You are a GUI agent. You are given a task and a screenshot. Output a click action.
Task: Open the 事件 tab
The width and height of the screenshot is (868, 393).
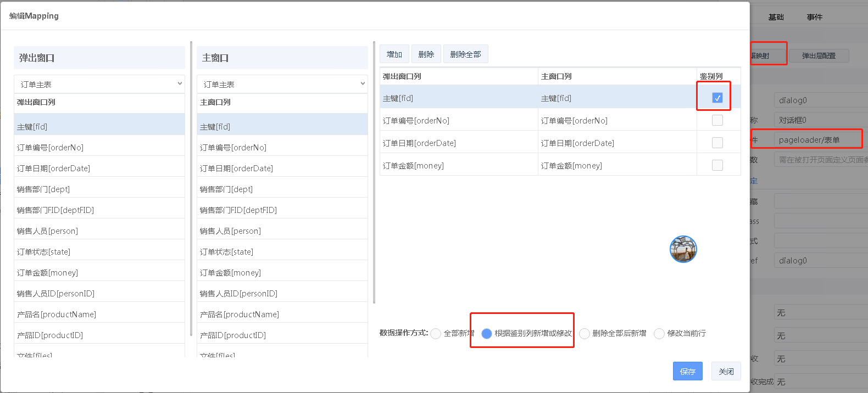click(814, 17)
